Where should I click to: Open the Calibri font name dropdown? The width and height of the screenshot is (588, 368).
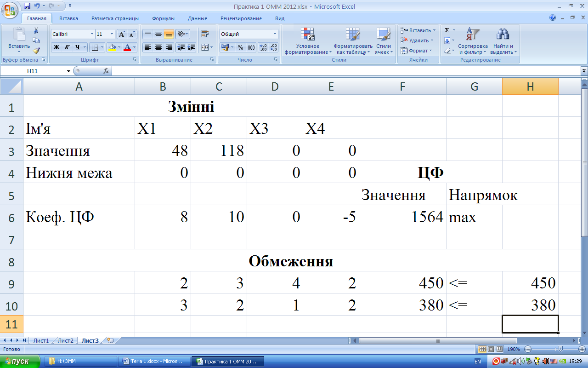[92, 34]
